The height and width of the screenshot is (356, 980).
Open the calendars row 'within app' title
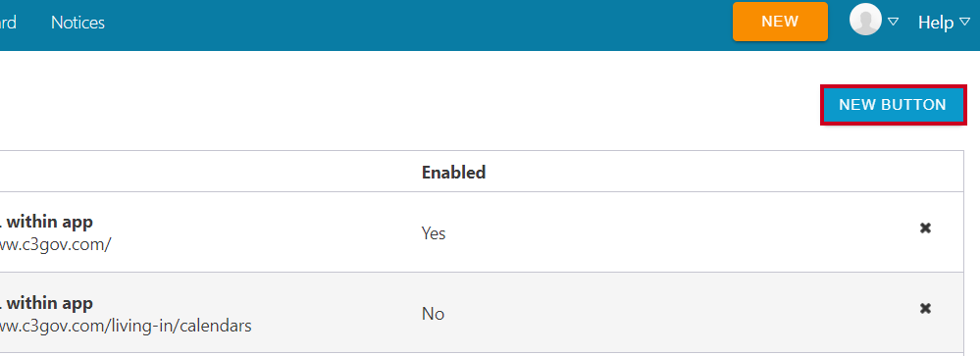(46, 304)
